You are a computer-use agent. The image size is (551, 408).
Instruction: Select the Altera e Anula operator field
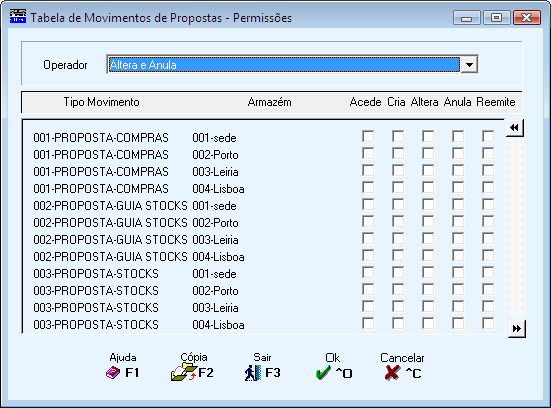pyautogui.click(x=284, y=65)
